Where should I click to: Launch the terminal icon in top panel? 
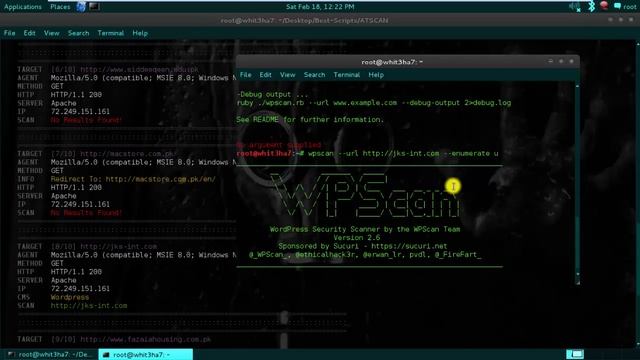pos(94,7)
